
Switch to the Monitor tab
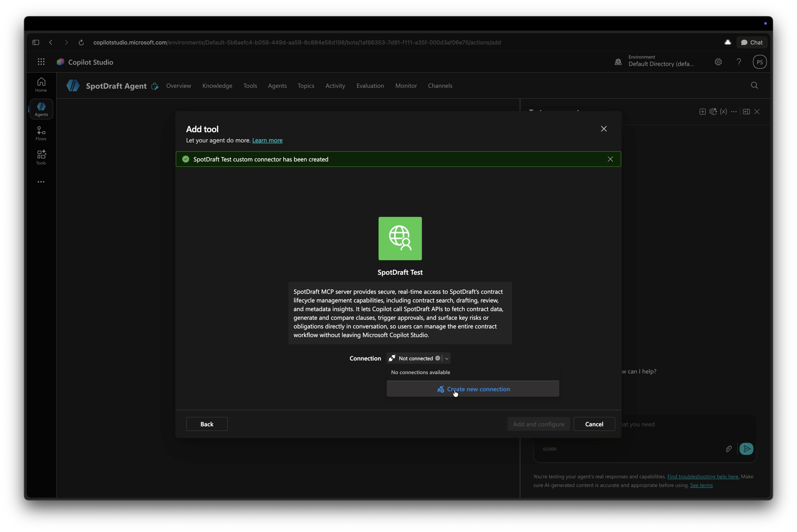(406, 86)
